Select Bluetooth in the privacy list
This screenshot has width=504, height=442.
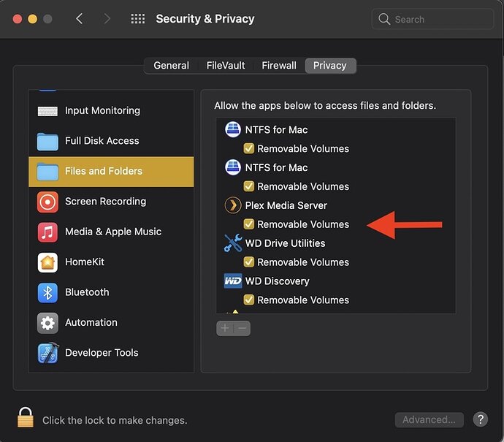pyautogui.click(x=111, y=292)
